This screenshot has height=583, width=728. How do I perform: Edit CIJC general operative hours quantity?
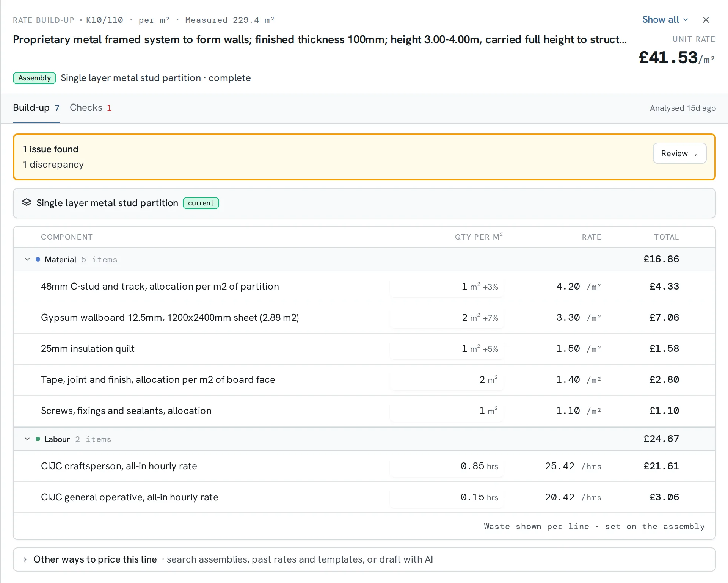coord(446,497)
